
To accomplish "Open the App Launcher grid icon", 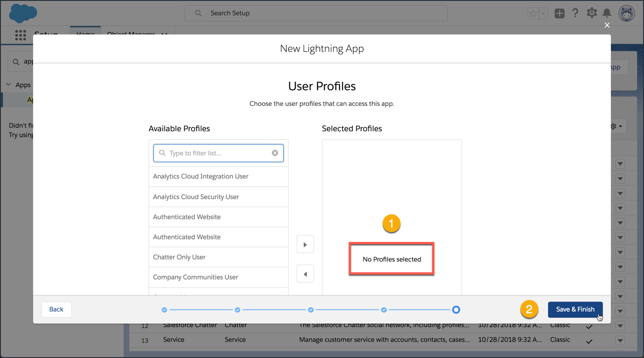I will click(21, 35).
